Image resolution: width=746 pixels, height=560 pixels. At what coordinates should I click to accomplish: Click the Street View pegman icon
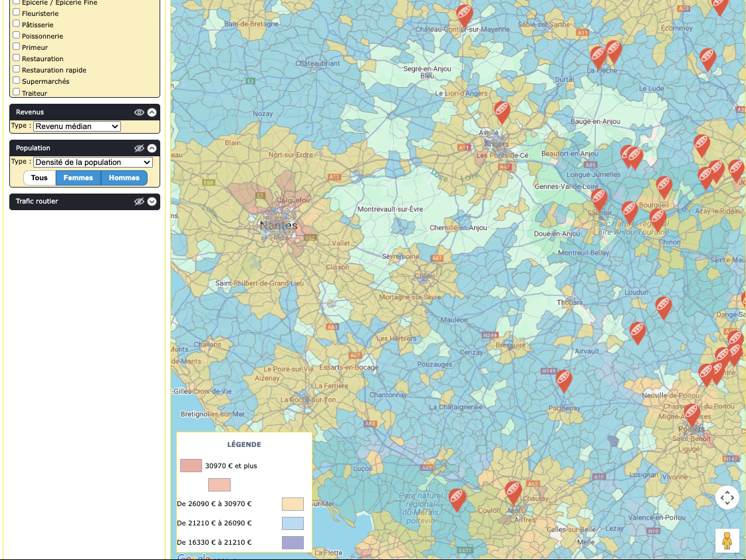727,541
